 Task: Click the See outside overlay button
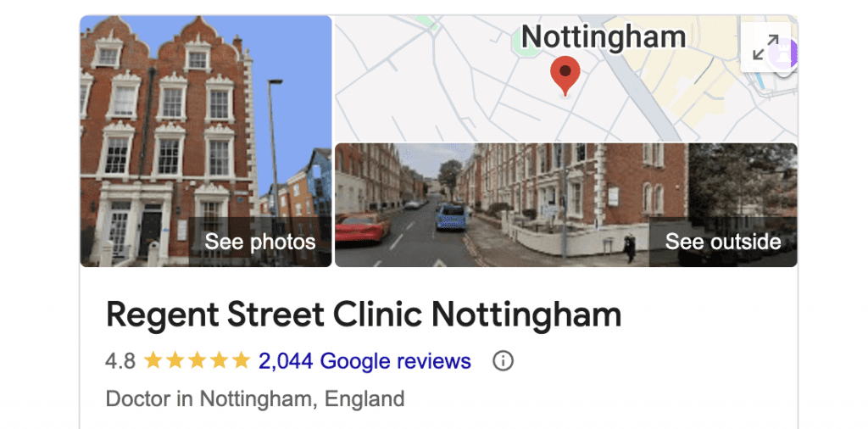point(722,242)
